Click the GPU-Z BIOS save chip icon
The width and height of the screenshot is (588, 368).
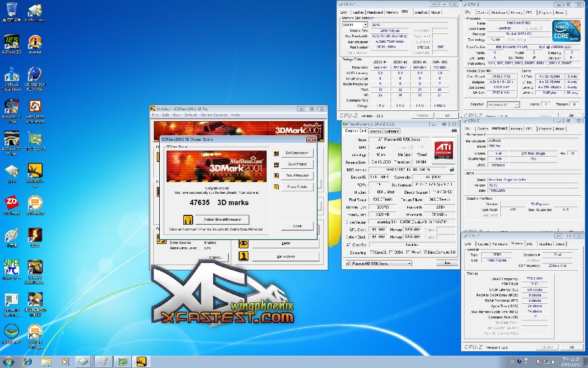pos(452,170)
